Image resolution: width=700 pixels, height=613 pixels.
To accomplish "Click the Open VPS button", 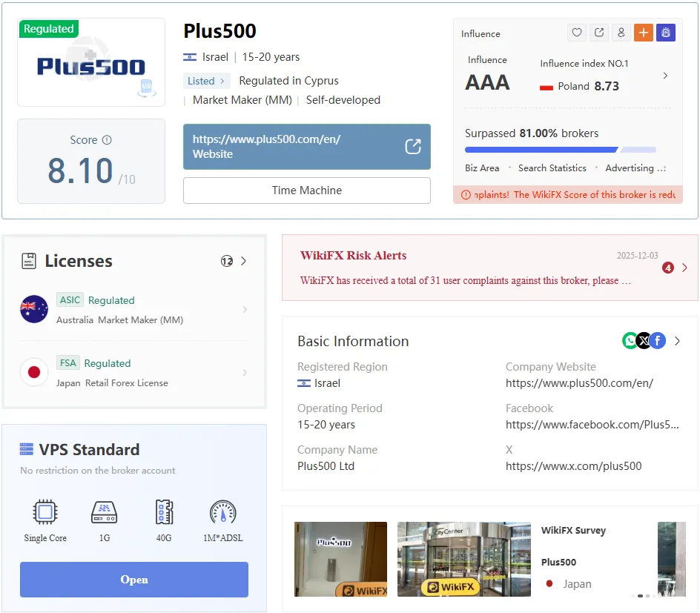I will (134, 580).
